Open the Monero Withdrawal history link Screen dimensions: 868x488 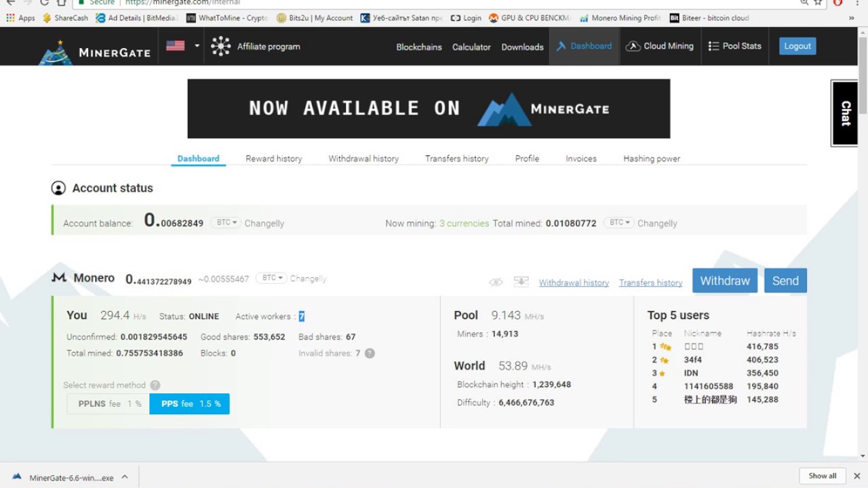coord(574,283)
